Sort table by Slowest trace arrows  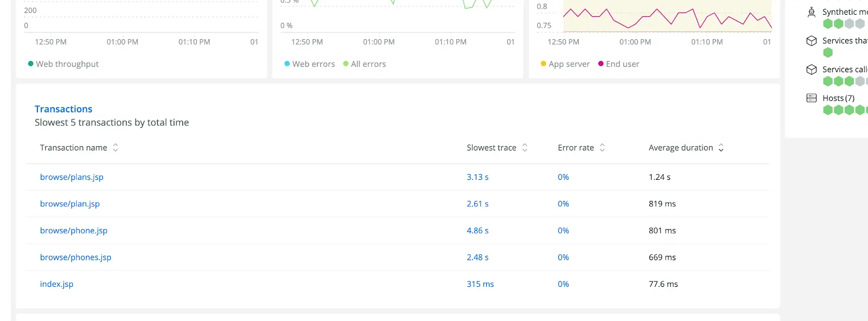(x=525, y=148)
